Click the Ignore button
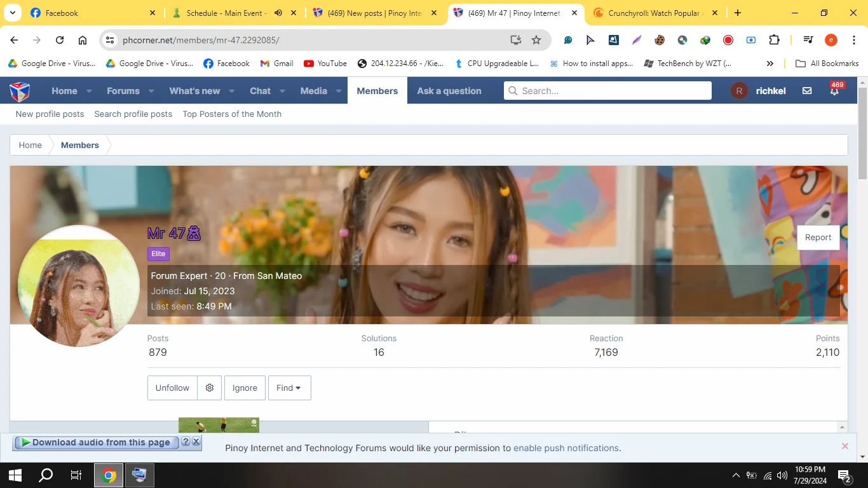This screenshot has width=868, height=488. (245, 388)
